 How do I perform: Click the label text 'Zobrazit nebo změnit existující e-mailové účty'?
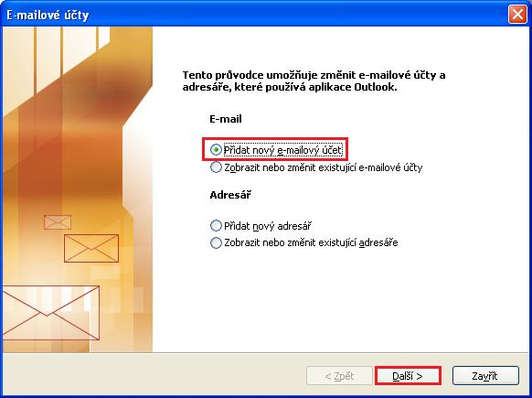tap(324, 167)
